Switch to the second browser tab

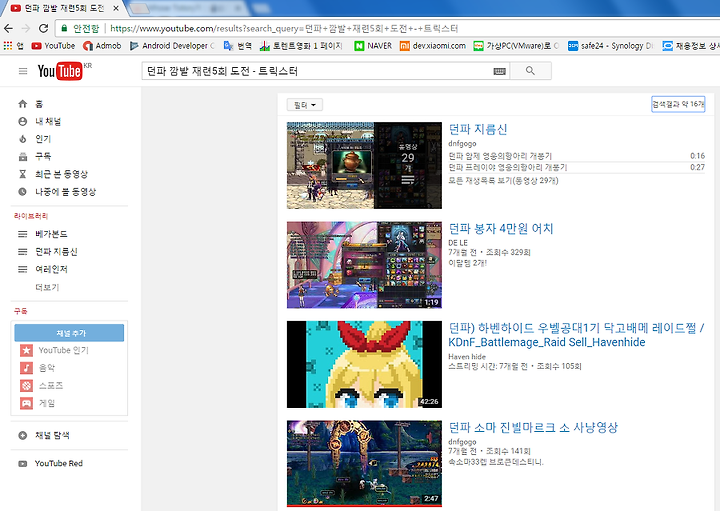(x=188, y=8)
